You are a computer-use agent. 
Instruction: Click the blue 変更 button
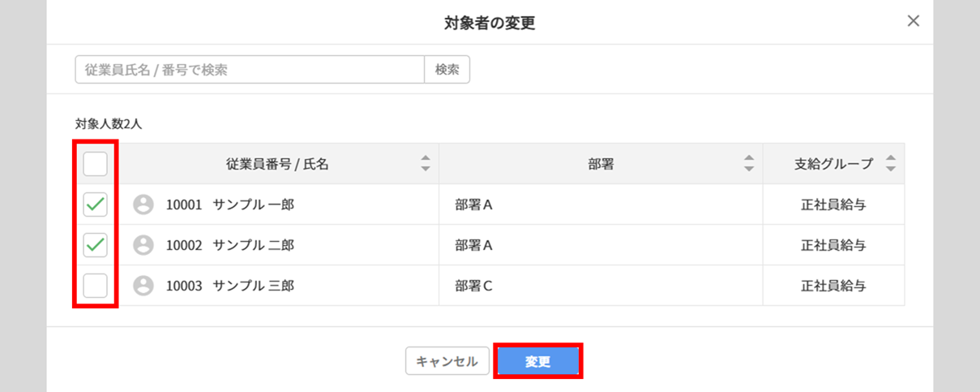pyautogui.click(x=538, y=361)
